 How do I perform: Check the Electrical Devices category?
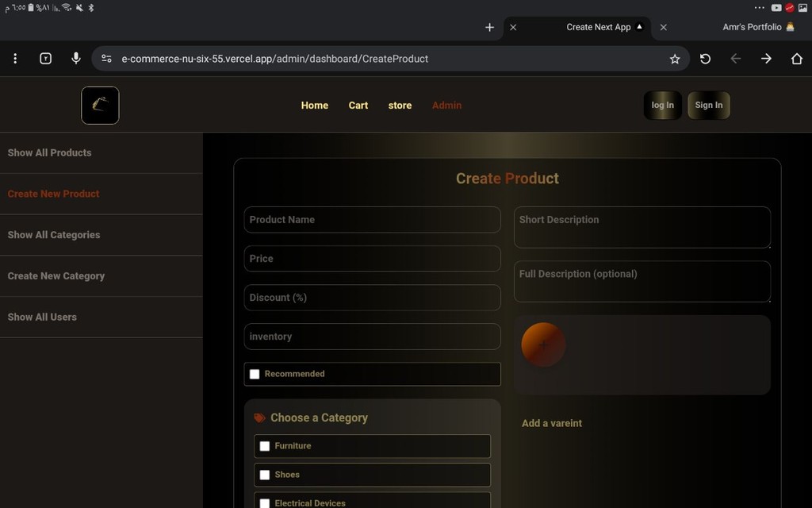coord(265,503)
